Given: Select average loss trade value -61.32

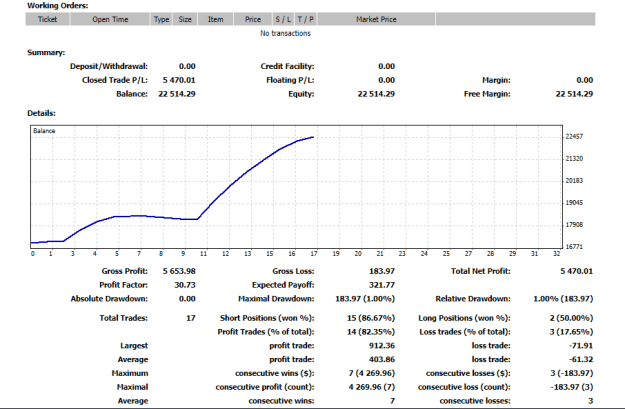Looking at the screenshot, I should click(581, 360).
